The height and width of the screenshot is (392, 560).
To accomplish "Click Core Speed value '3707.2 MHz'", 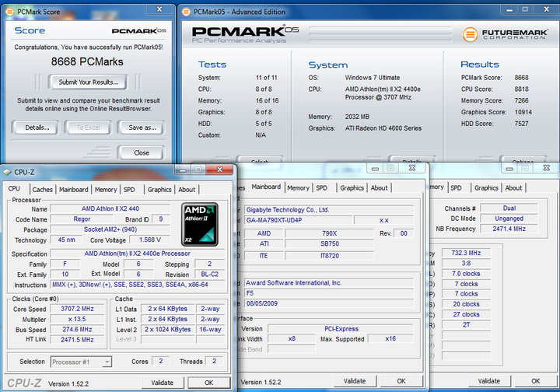I will pyautogui.click(x=77, y=309).
